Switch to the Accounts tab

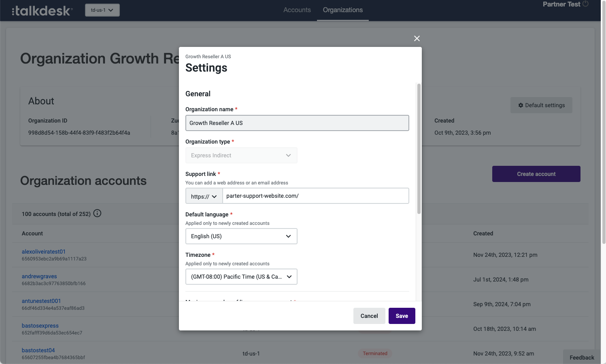tap(297, 10)
